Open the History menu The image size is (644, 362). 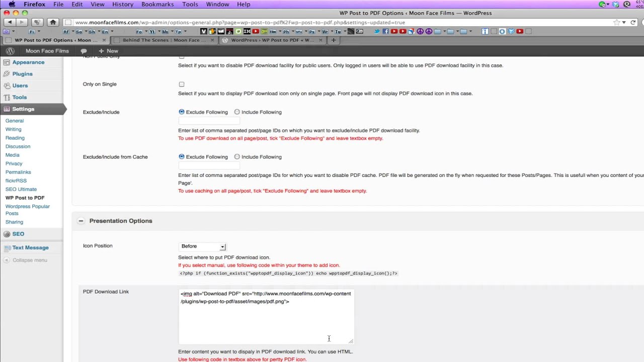click(123, 4)
